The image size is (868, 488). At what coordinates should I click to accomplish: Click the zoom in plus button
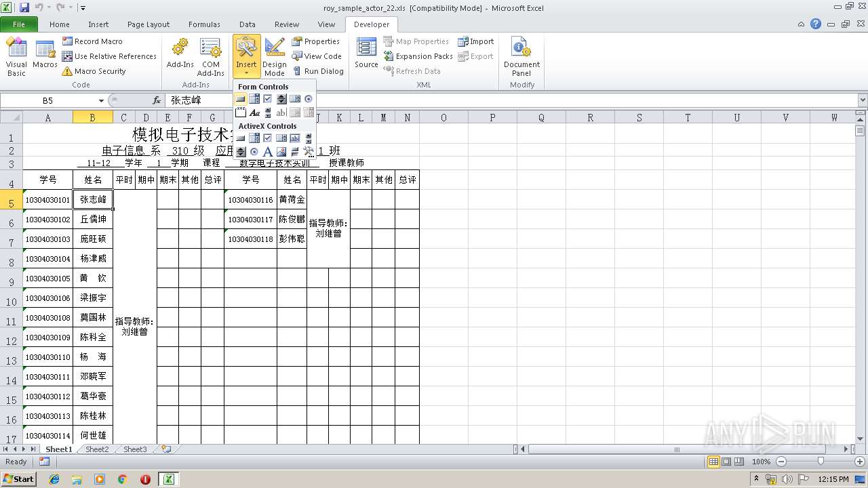click(861, 462)
